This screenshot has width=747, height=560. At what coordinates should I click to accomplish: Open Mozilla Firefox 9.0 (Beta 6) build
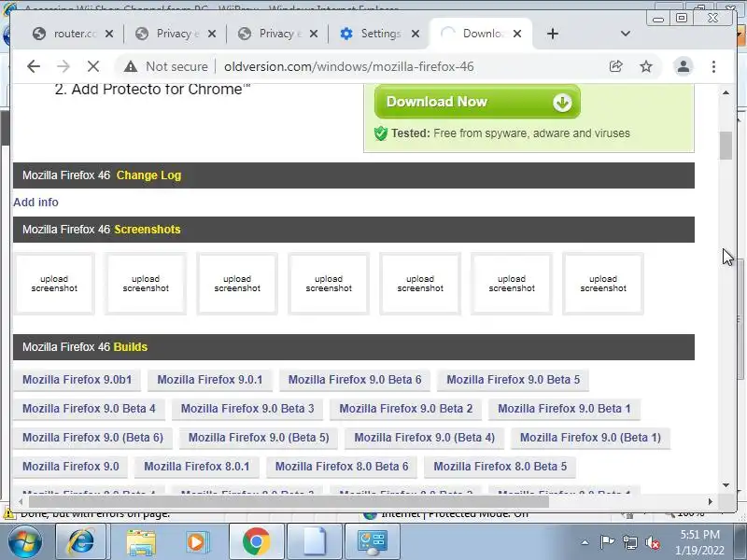(x=92, y=438)
